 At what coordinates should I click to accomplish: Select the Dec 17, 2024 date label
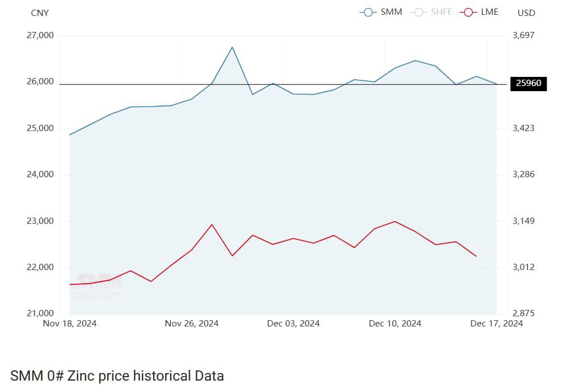coord(496,323)
